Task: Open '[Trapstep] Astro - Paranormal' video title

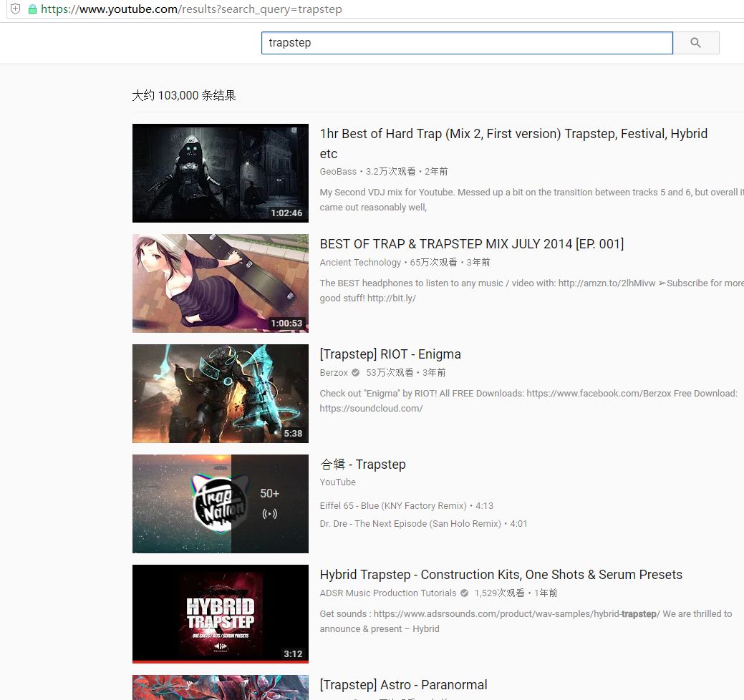Action: [402, 685]
